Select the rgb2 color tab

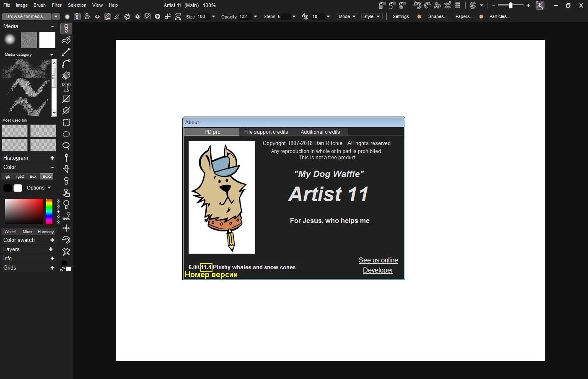pyautogui.click(x=20, y=177)
